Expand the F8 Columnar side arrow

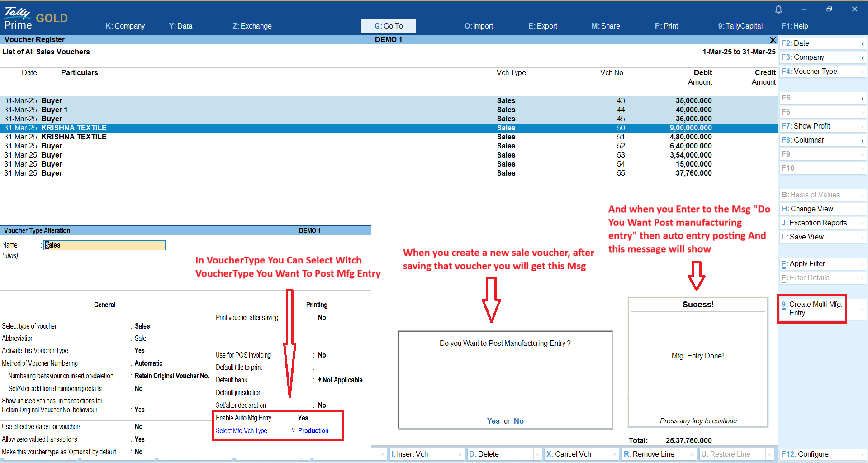point(863,140)
